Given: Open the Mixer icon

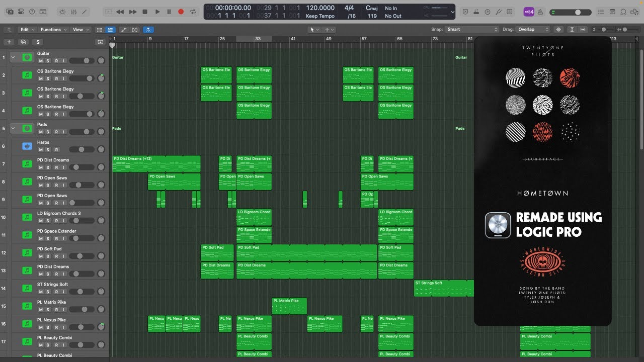Looking at the screenshot, I should (73, 12).
